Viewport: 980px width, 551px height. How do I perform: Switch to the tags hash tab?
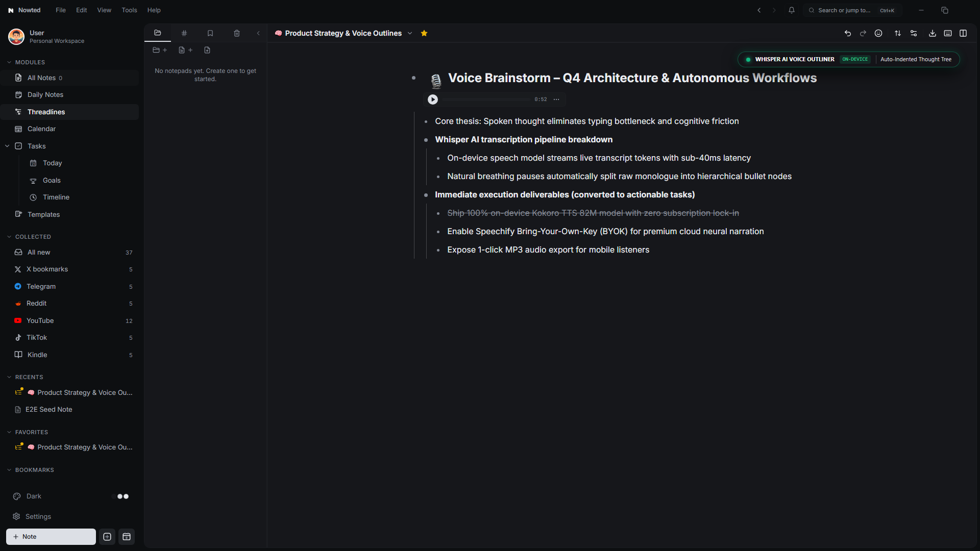pos(184,33)
